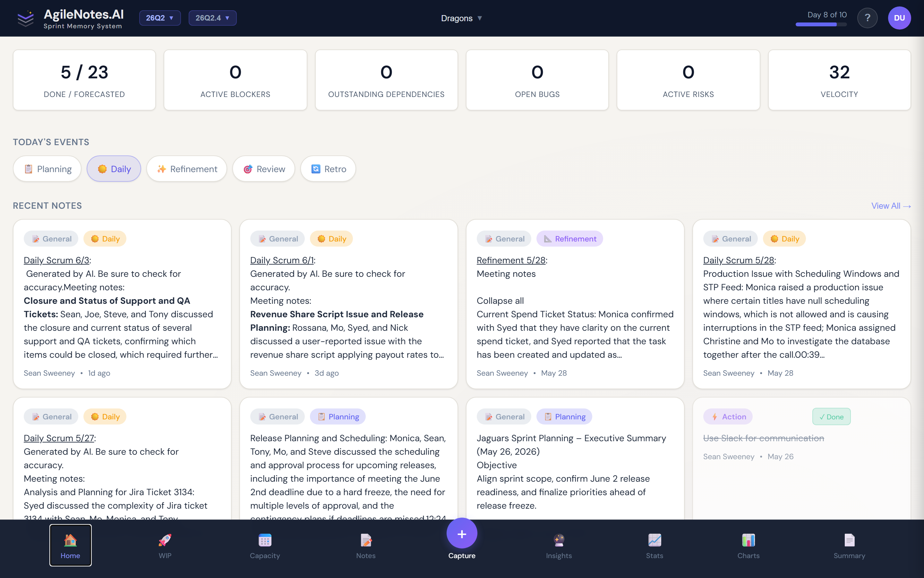Open the DU user avatar
The width and height of the screenshot is (924, 578).
(899, 18)
